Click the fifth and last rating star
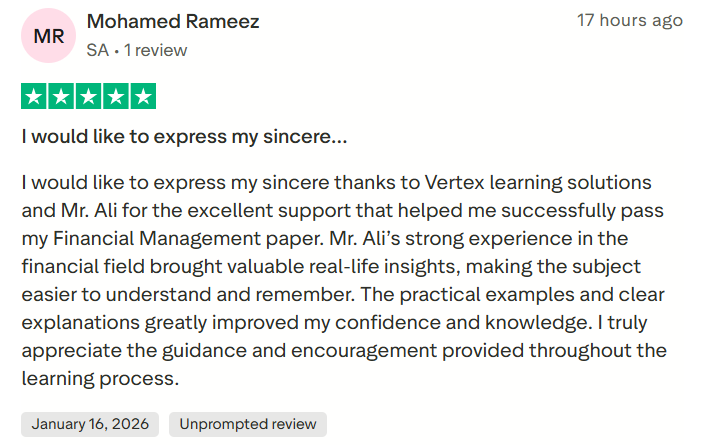The image size is (703, 445). [143, 97]
